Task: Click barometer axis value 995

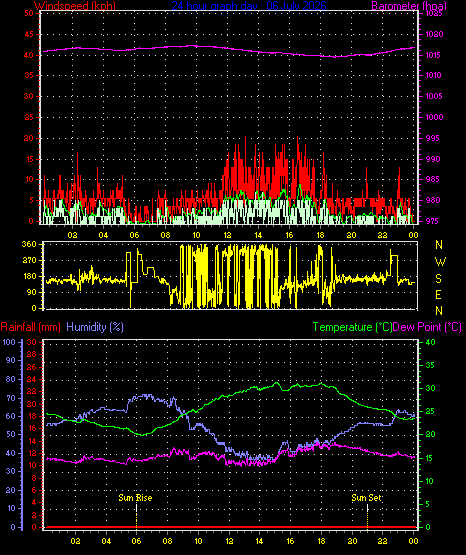Action: tap(432, 138)
